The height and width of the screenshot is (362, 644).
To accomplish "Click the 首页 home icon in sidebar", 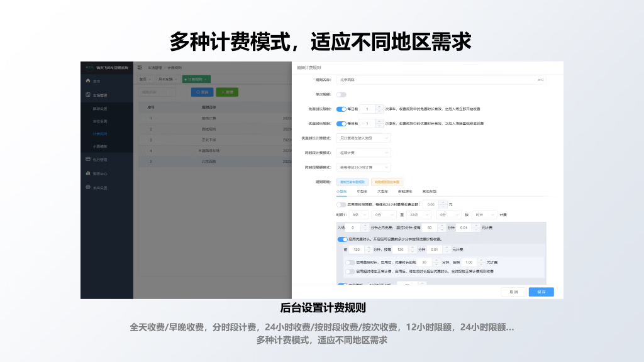I will 87,81.
